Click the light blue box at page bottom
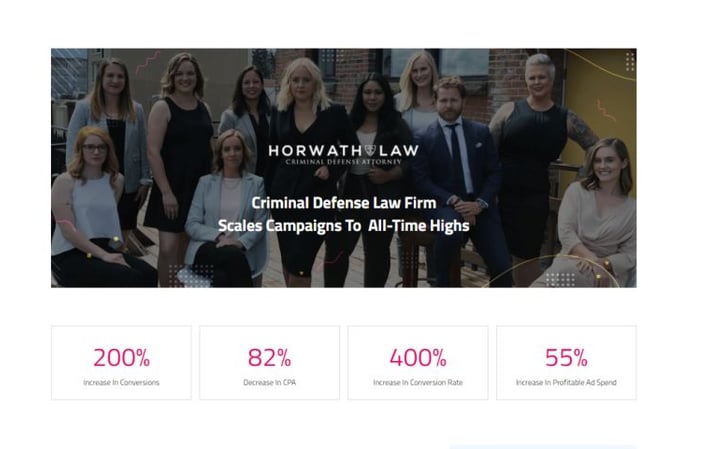This screenshot has width=709, height=449. coord(543,447)
